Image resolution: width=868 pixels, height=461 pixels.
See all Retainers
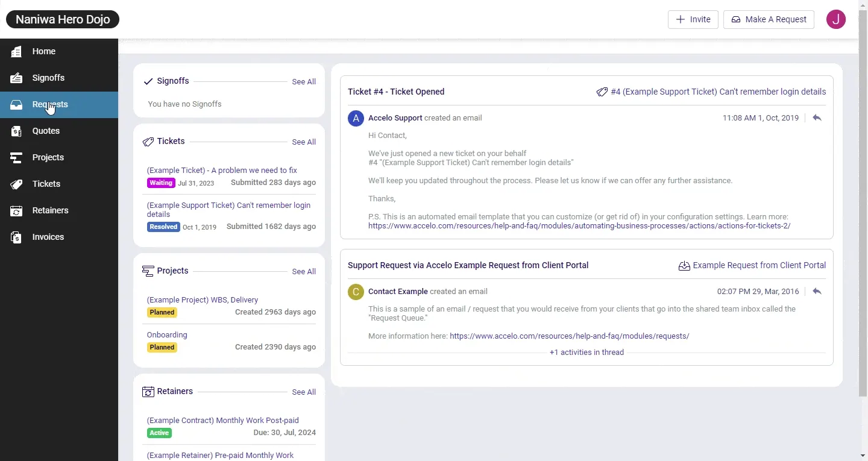click(304, 392)
